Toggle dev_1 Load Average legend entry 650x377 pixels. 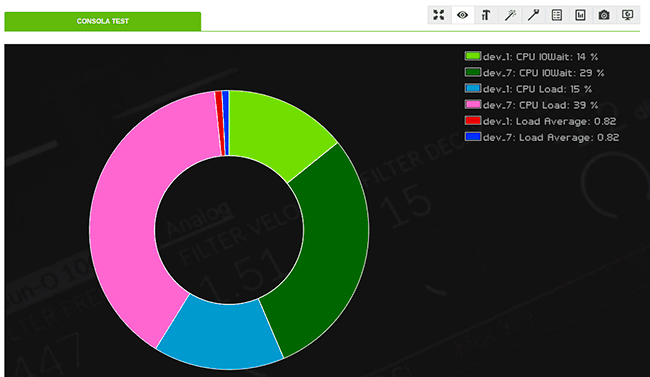[540, 121]
